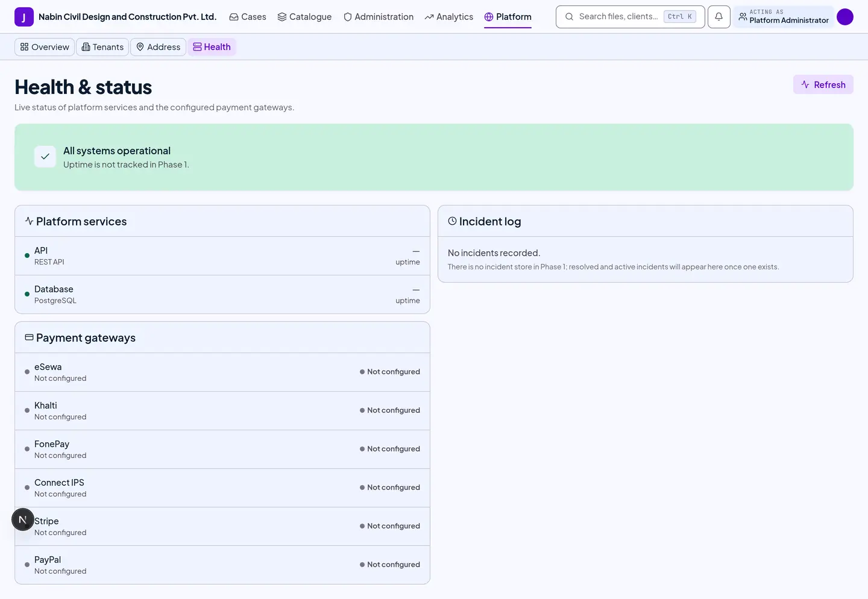Open the Acting as Platform Administrator switcher
Image resolution: width=868 pixels, height=599 pixels.
tap(783, 17)
